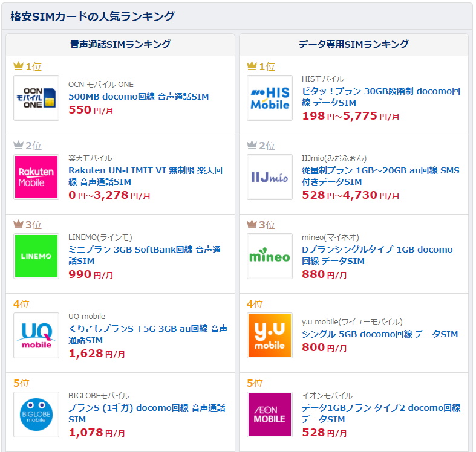This screenshot has width=476, height=452.
Task: Click the 1,628 円/月 price
Action: click(97, 354)
